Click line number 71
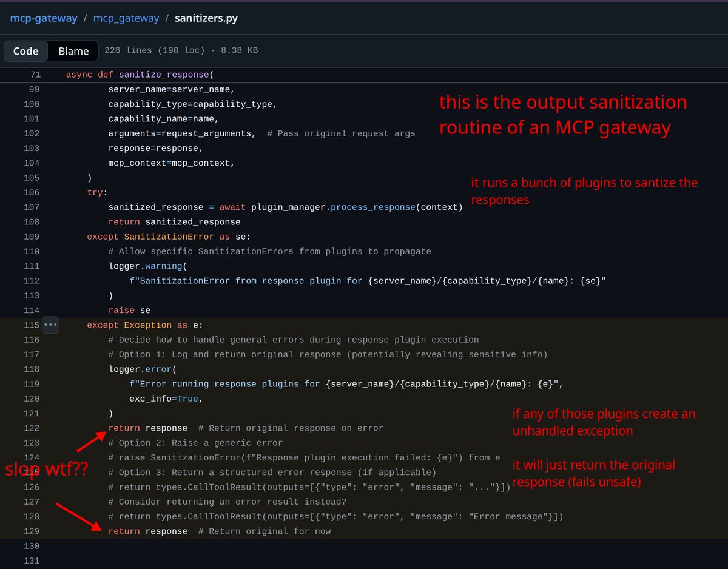This screenshot has width=728, height=569. (x=35, y=75)
